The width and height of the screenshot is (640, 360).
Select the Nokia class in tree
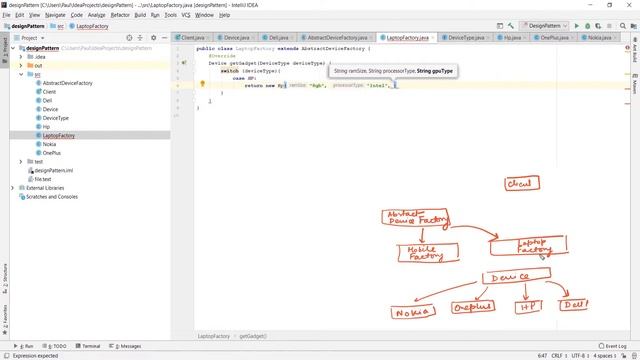click(49, 144)
